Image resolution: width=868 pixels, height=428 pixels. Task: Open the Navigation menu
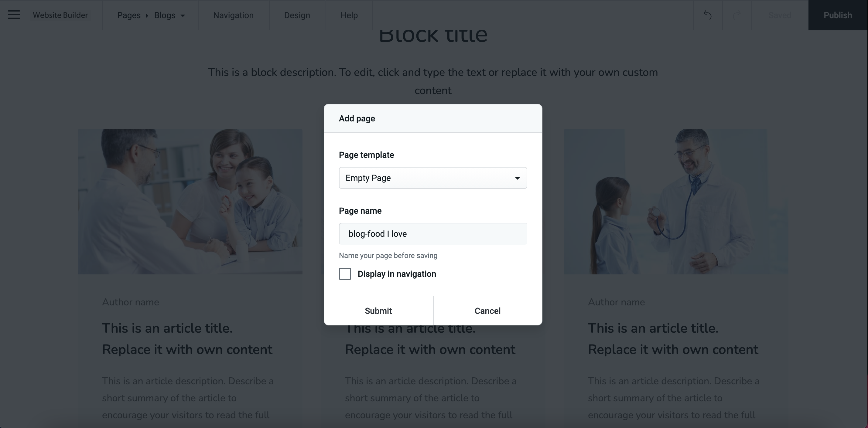pyautogui.click(x=233, y=15)
